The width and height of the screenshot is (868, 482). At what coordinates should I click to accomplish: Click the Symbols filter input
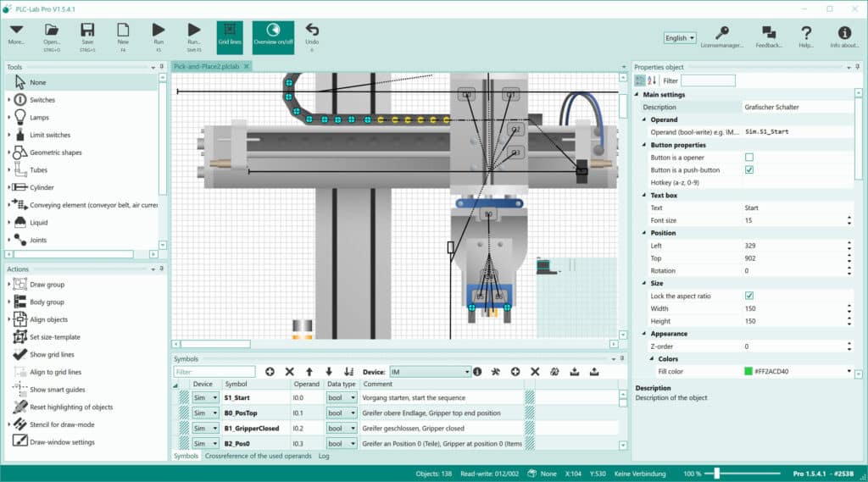click(214, 372)
